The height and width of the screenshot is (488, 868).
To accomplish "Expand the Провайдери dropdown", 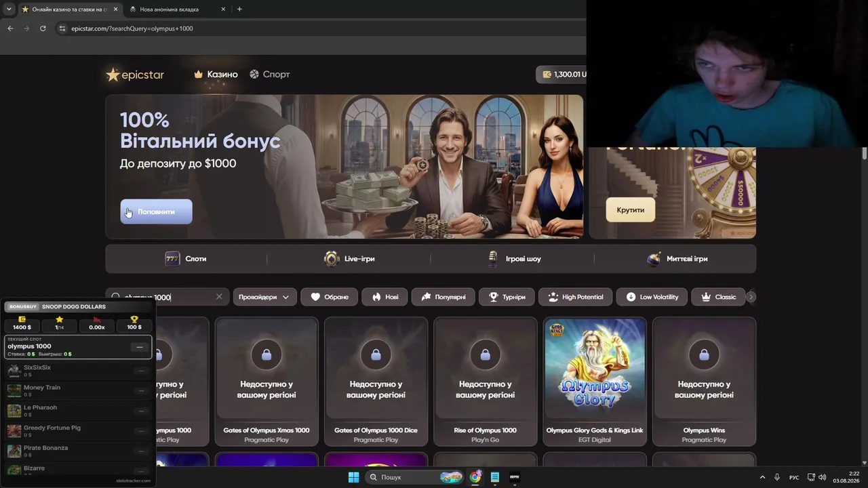I will pyautogui.click(x=264, y=297).
